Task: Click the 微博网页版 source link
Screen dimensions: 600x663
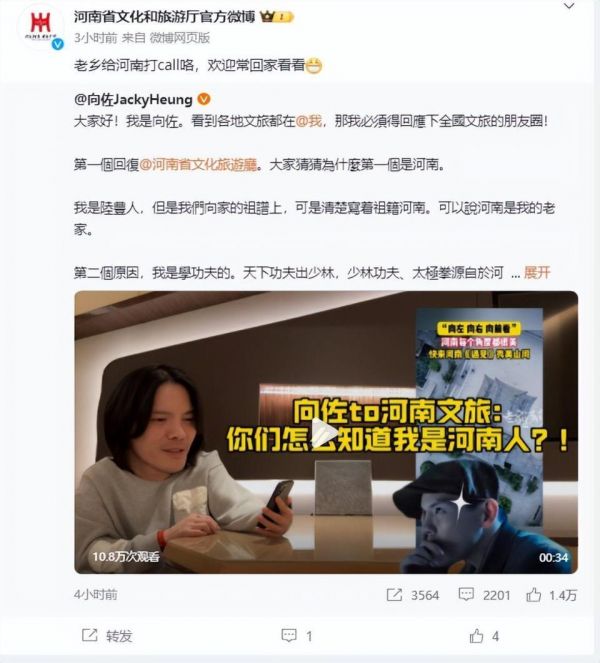Action: 180,38
